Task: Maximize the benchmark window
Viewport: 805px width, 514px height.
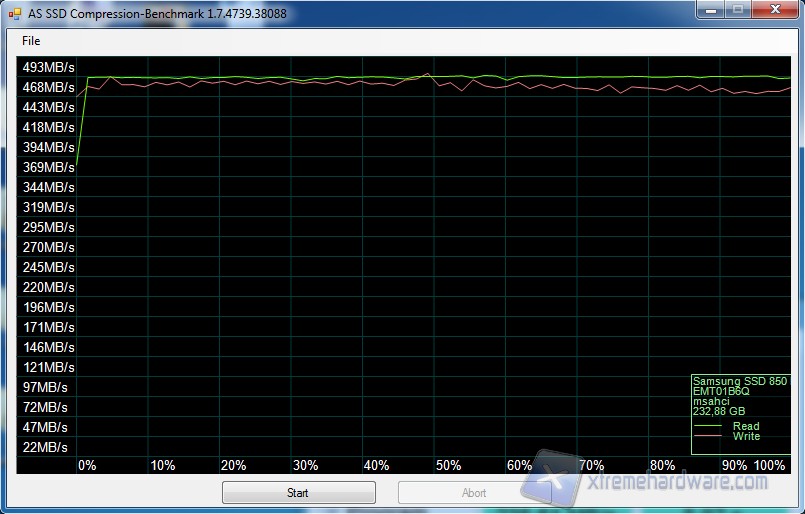Action: pos(737,9)
